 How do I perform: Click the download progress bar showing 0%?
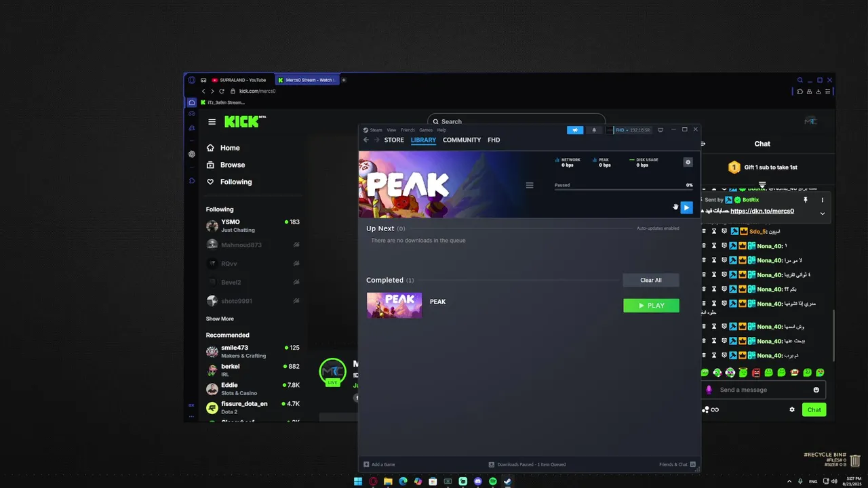623,190
